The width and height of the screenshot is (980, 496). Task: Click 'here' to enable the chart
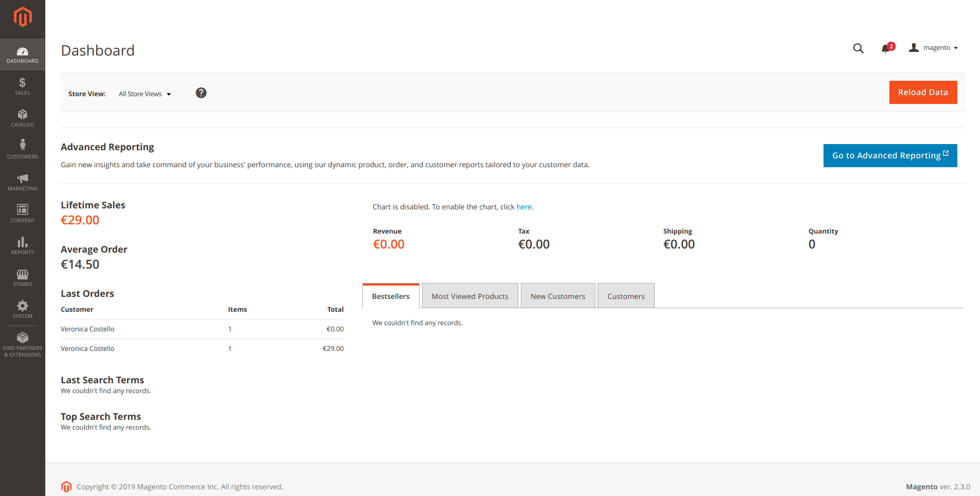point(524,206)
